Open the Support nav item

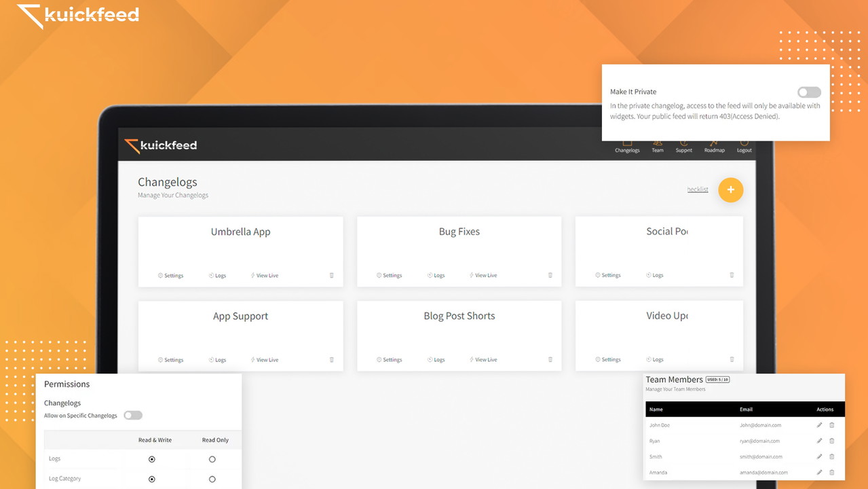pyautogui.click(x=684, y=147)
